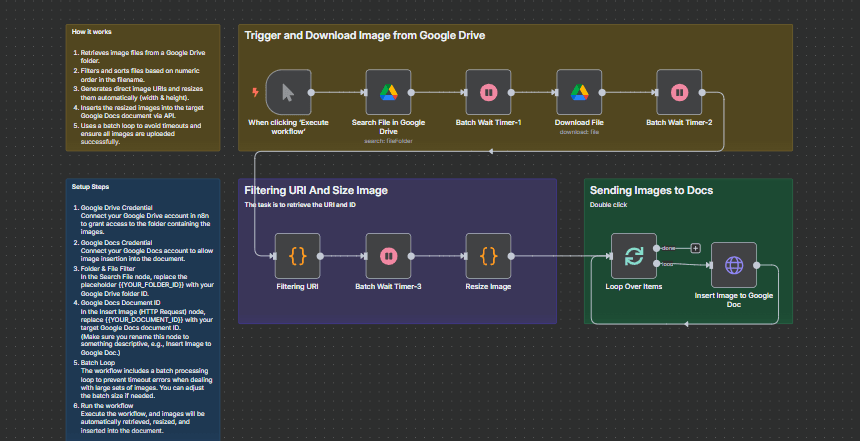Select the Loop Over Items node
The height and width of the screenshot is (441, 860).
pyautogui.click(x=634, y=256)
